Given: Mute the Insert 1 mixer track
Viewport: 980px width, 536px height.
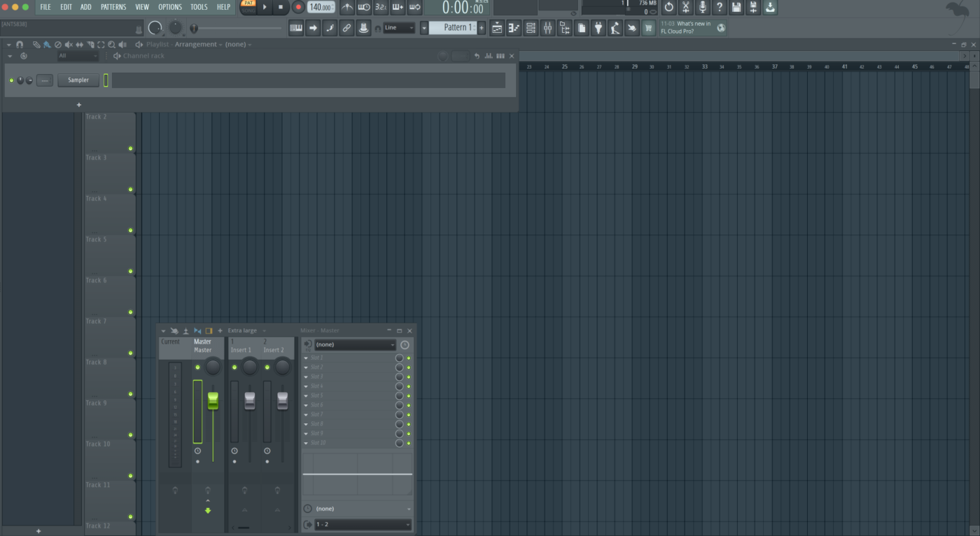Looking at the screenshot, I should [x=234, y=367].
